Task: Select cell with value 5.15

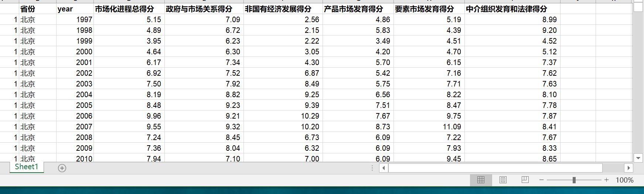Action: pos(129,20)
